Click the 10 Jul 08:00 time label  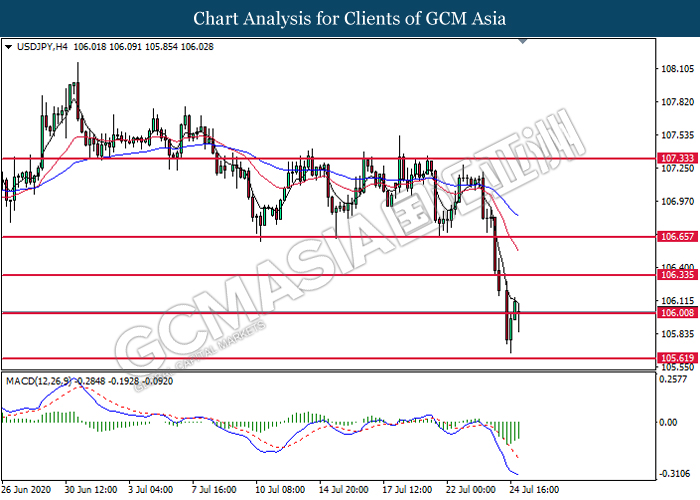pos(280,490)
